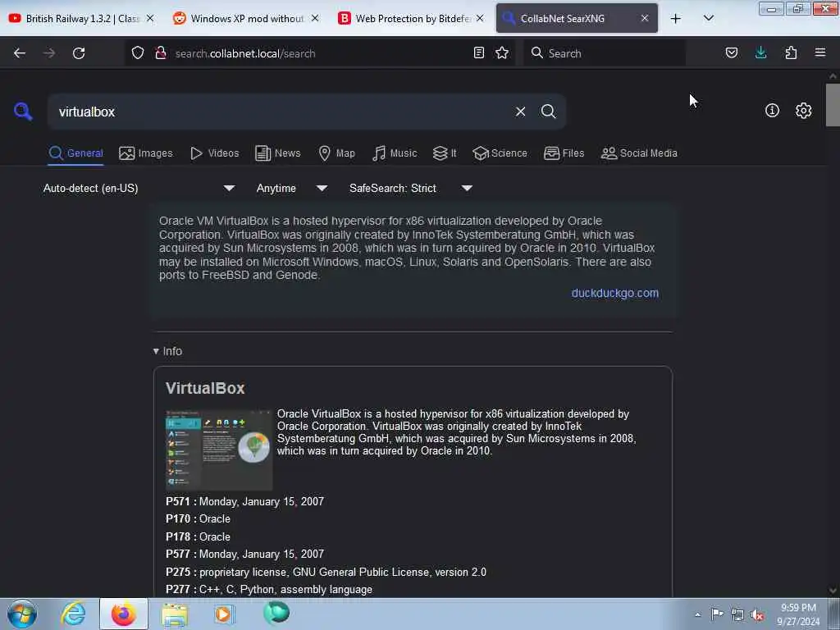Switch to the Map category
Image resolution: width=840 pixels, height=630 pixels.
tap(337, 153)
